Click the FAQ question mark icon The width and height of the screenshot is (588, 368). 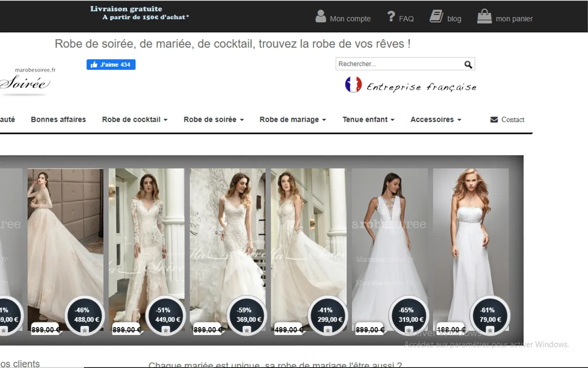point(391,16)
